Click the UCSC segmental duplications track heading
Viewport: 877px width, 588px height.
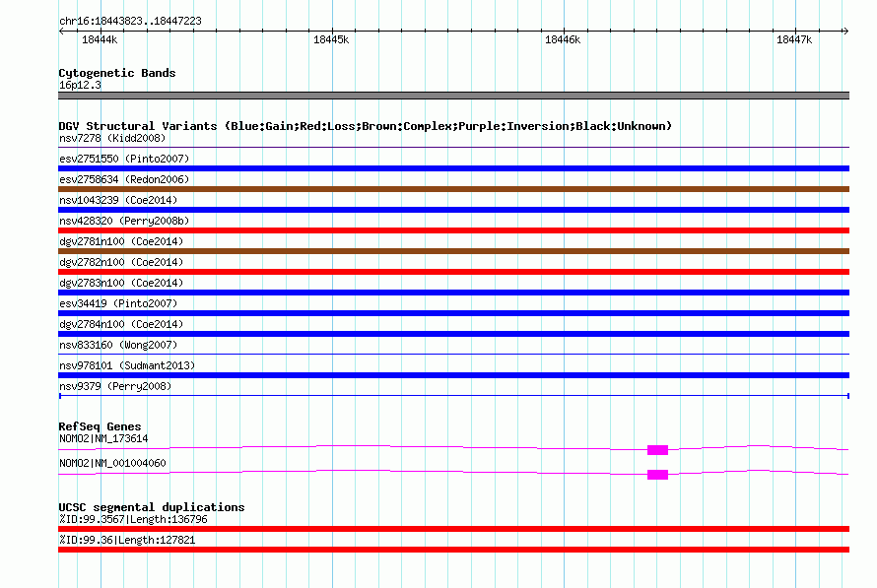(152, 507)
